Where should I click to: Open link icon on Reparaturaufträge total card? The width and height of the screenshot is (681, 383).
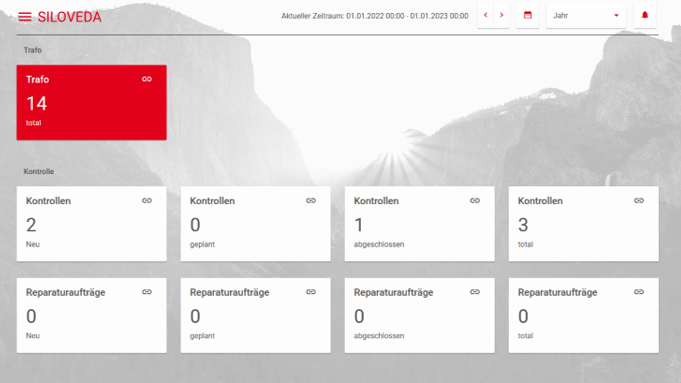[639, 292]
